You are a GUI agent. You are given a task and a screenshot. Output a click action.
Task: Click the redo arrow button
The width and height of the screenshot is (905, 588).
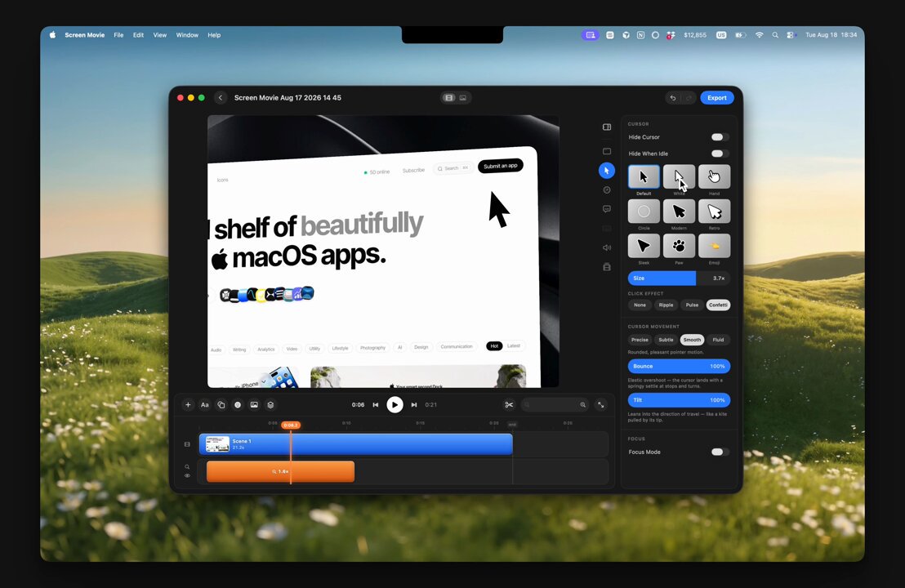pyautogui.click(x=688, y=98)
